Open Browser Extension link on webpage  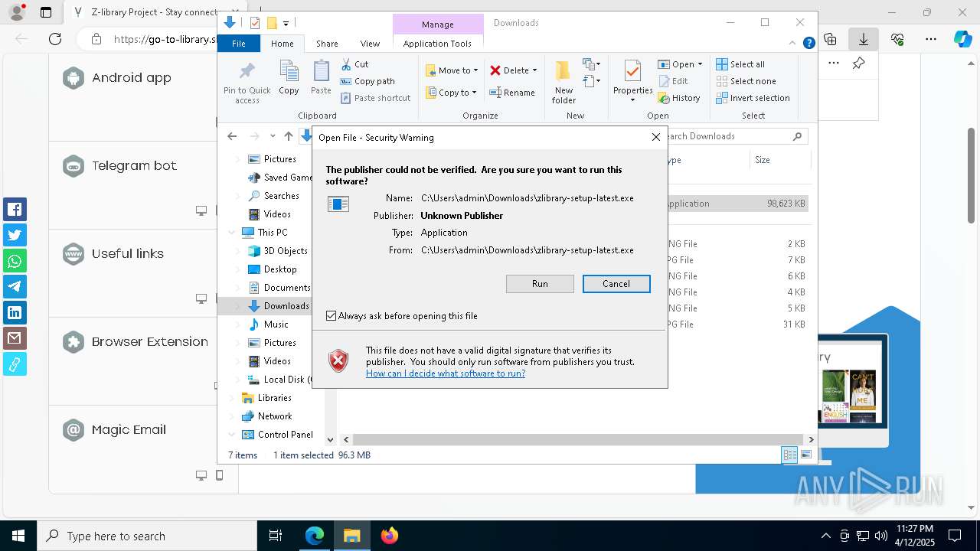[x=149, y=341]
